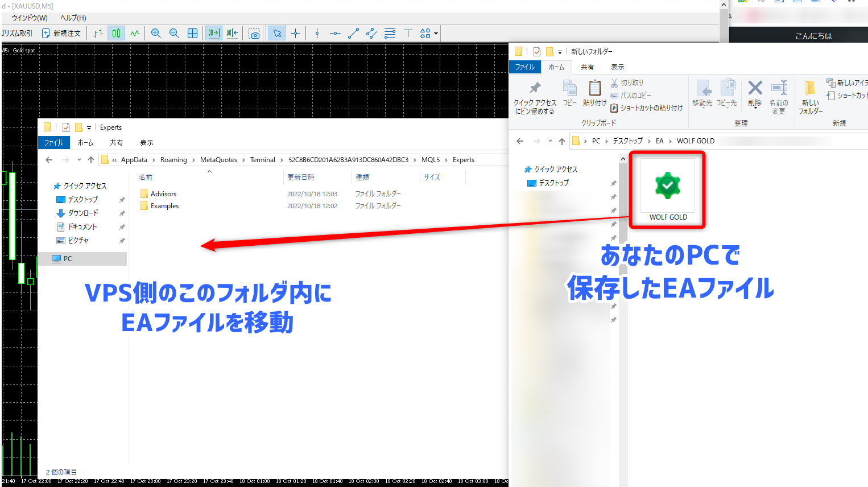Draw a trendline
This screenshot has width=868, height=487.
pos(353,33)
